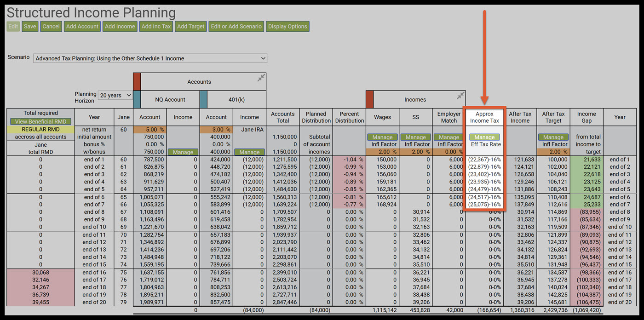The height and width of the screenshot is (320, 644).
Task: Collapse the Incomes group with arrows icon
Action: (x=460, y=96)
